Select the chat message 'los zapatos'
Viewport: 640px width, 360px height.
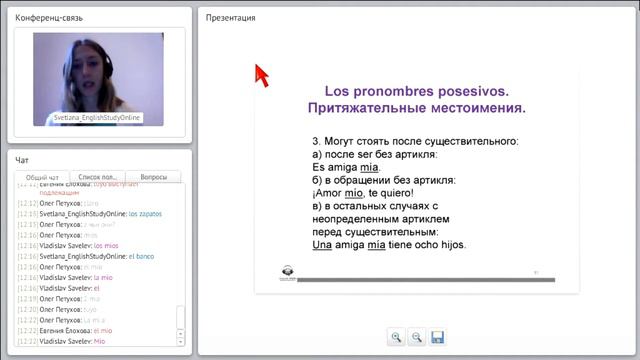click(x=145, y=214)
